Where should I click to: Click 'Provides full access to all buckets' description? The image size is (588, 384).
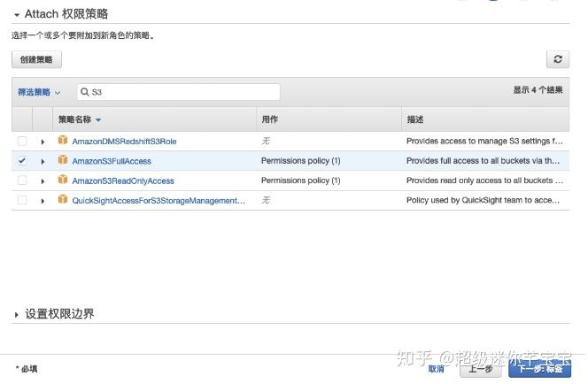click(483, 161)
